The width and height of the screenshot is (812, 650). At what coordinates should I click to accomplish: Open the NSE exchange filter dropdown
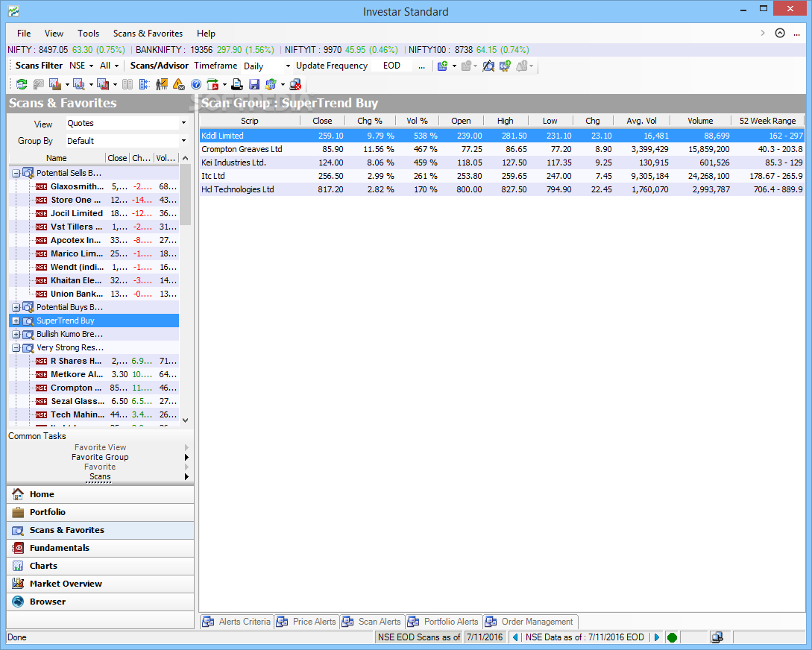(91, 66)
